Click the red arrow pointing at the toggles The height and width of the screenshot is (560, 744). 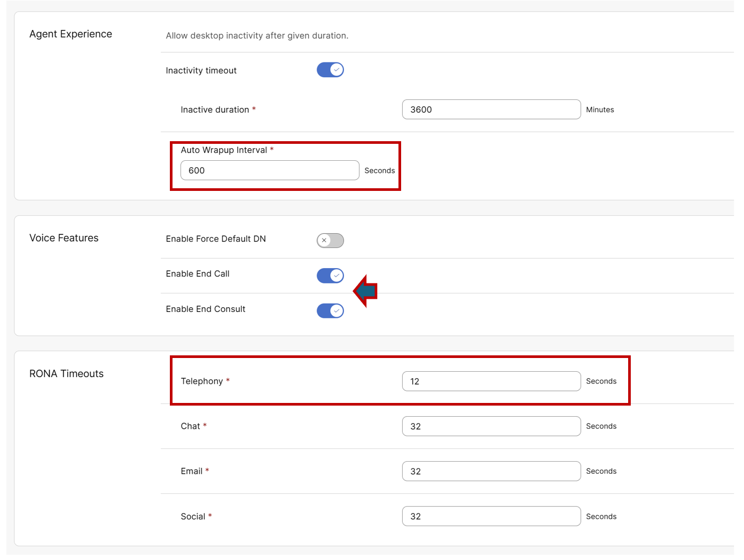point(365,291)
